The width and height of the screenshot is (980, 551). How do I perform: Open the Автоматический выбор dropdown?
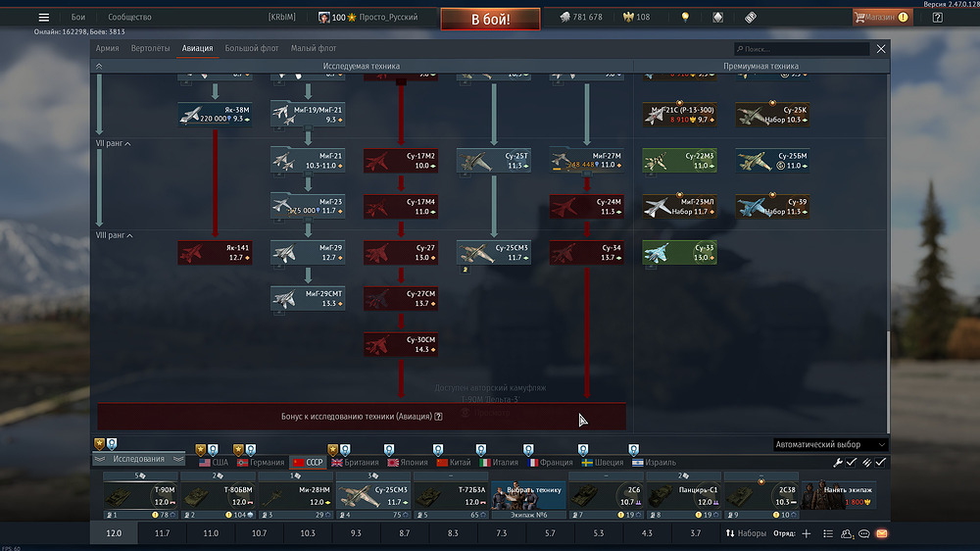coord(829,445)
